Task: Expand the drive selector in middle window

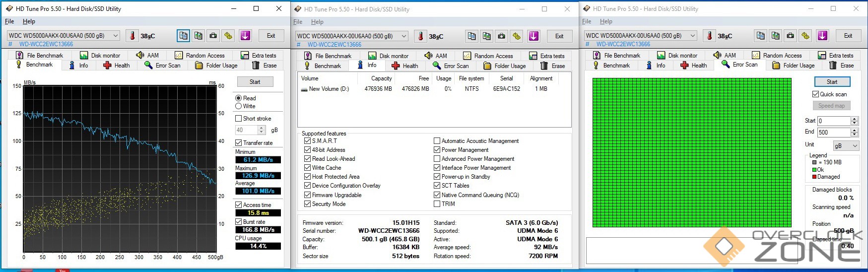Action: coord(404,36)
